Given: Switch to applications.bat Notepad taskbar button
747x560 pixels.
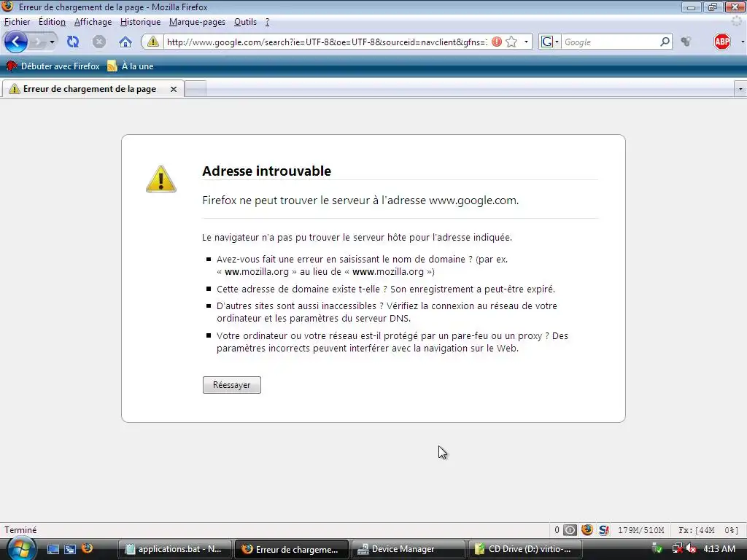Looking at the screenshot, I should 174,549.
